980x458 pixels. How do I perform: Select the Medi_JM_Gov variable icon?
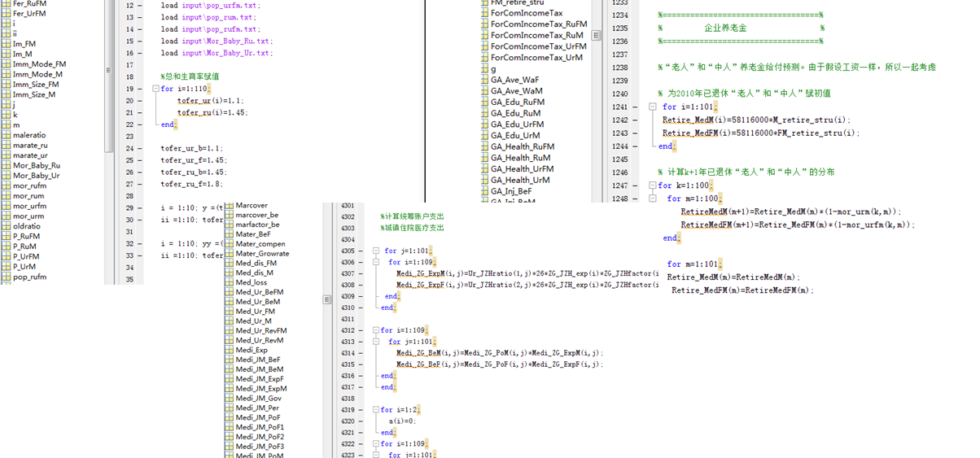[230, 399]
